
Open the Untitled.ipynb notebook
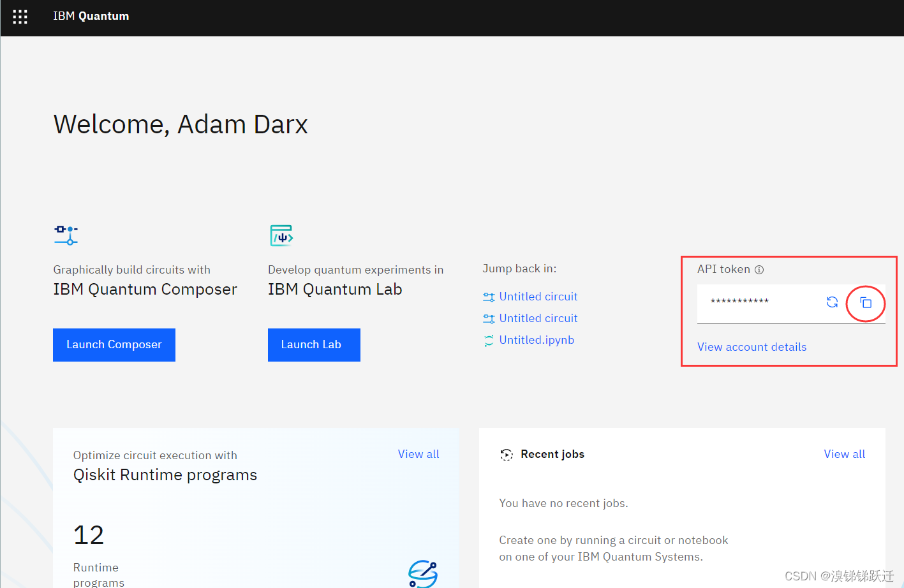point(537,340)
